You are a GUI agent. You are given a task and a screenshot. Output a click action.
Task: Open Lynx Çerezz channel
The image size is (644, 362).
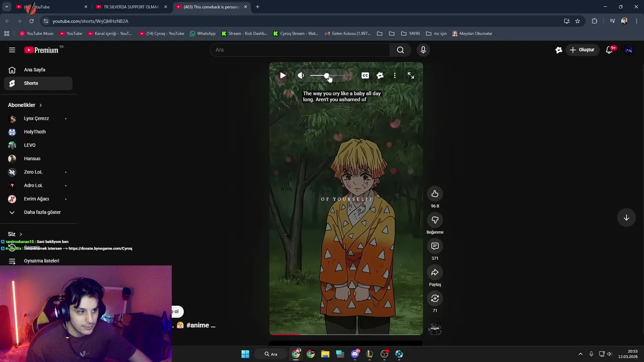point(38,119)
